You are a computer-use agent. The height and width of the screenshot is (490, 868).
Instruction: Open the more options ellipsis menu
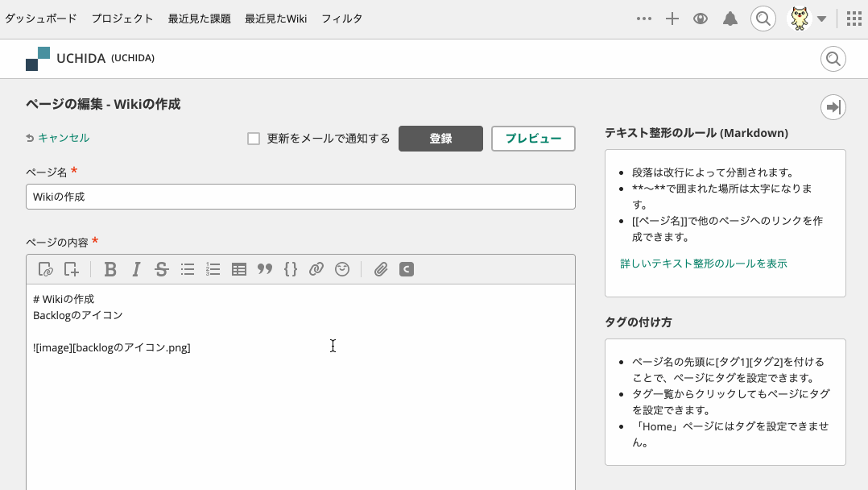point(644,19)
